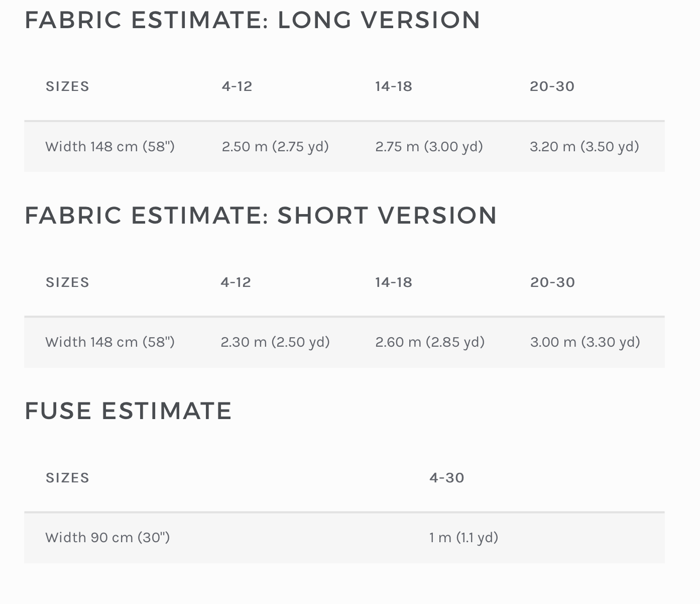
Task: Click the Fuse Estimate heading
Action: 129,411
